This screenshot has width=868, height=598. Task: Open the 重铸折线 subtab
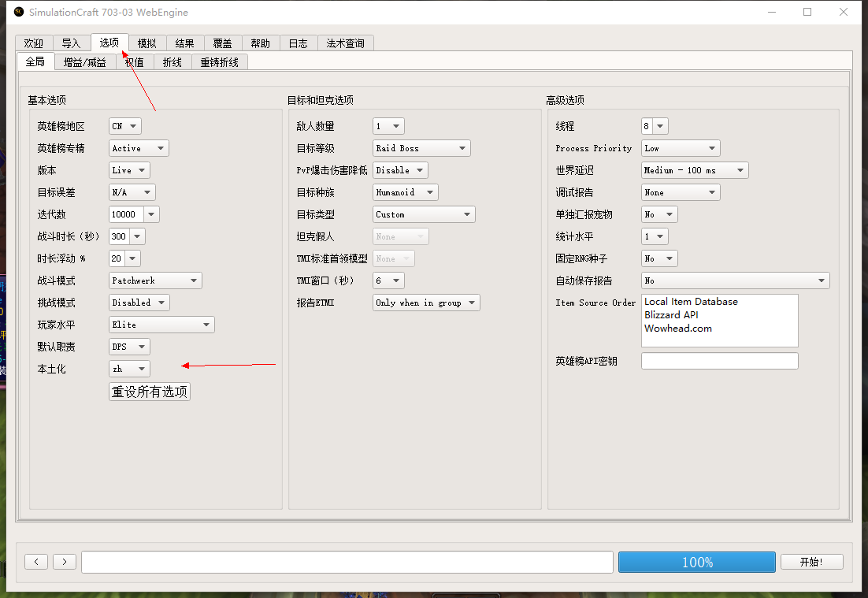pos(220,61)
